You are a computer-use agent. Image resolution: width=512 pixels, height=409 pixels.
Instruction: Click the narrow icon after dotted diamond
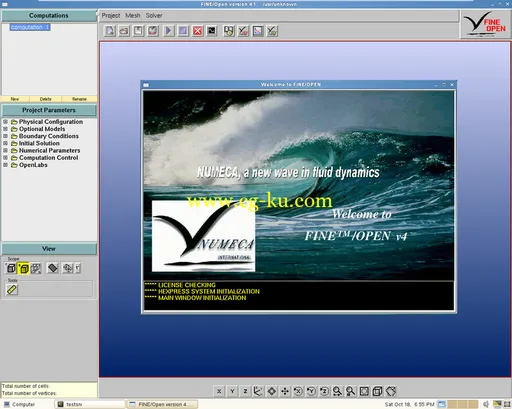coord(78,268)
